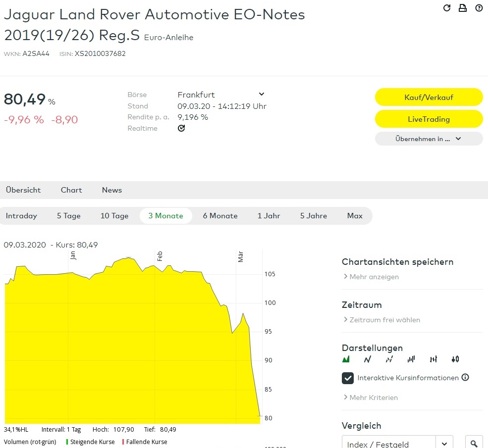Image resolution: width=488 pixels, height=448 pixels.
Task: Switch chart range to Intraday
Action: click(x=21, y=216)
